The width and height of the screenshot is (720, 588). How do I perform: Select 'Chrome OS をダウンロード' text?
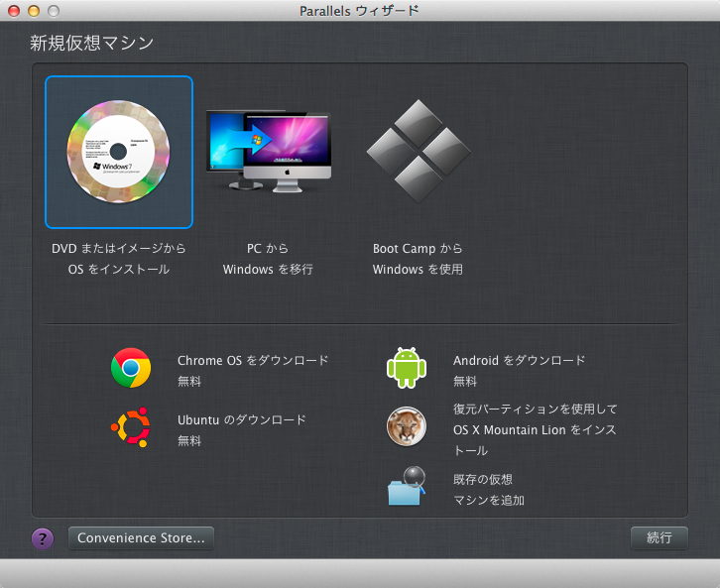click(253, 360)
